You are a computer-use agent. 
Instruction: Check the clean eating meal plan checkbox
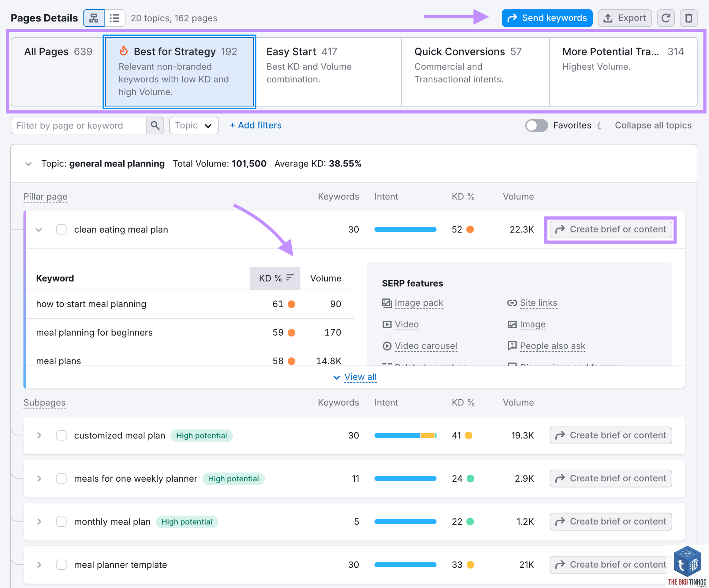click(61, 230)
